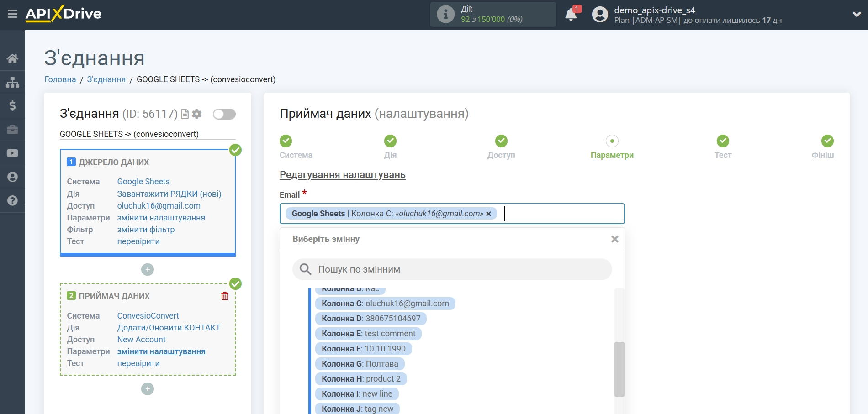The image size is (868, 414).
Task: Open connections sitemap icon in sidebar
Action: click(x=12, y=82)
